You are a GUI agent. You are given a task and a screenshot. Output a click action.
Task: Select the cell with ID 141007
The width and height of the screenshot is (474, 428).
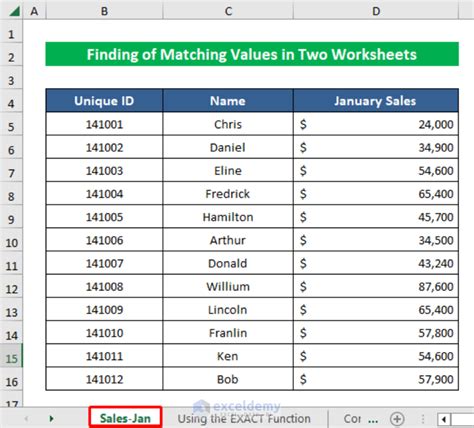pos(104,263)
